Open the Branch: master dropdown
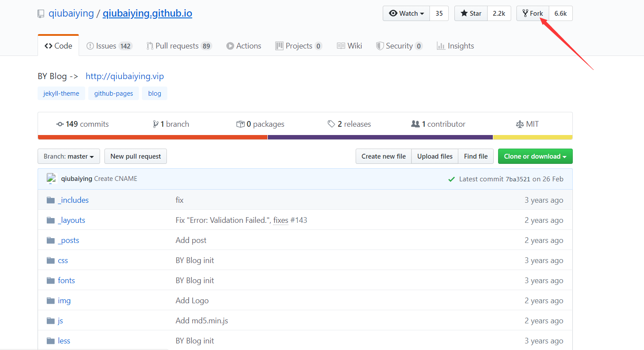This screenshot has width=644, height=350. click(69, 156)
